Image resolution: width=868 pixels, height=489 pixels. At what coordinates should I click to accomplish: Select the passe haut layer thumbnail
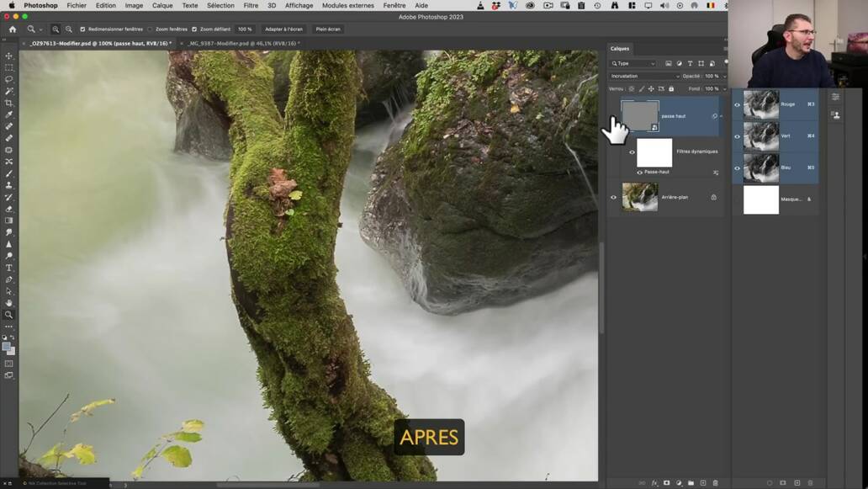pos(640,116)
